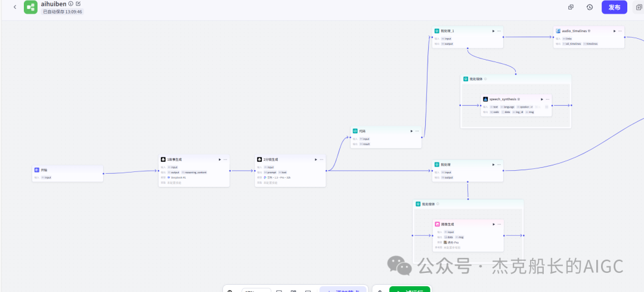
Task: Click the 发布 publish button
Action: pyautogui.click(x=614, y=7)
